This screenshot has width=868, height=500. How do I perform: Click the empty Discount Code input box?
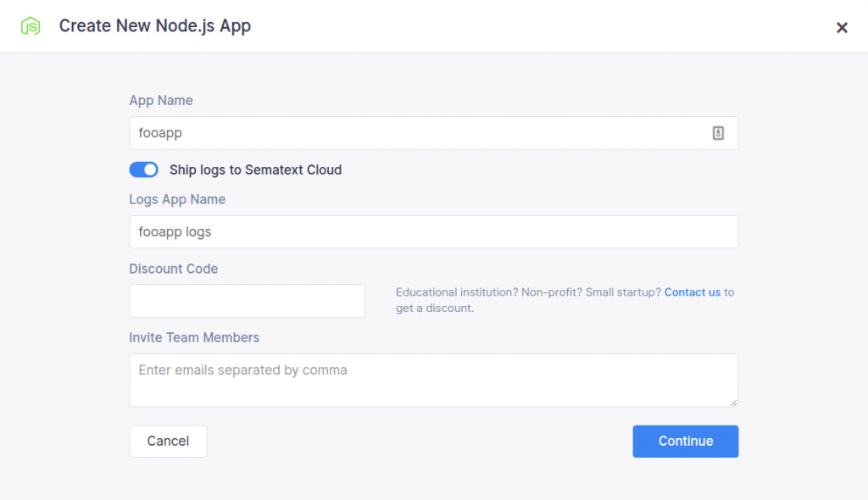tap(246, 301)
